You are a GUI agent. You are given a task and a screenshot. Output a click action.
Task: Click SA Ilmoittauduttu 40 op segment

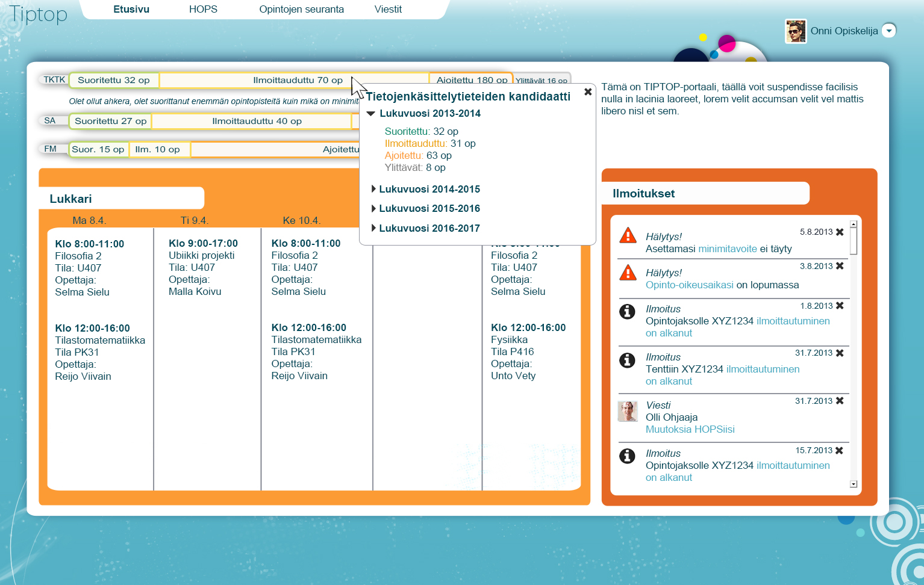251,121
